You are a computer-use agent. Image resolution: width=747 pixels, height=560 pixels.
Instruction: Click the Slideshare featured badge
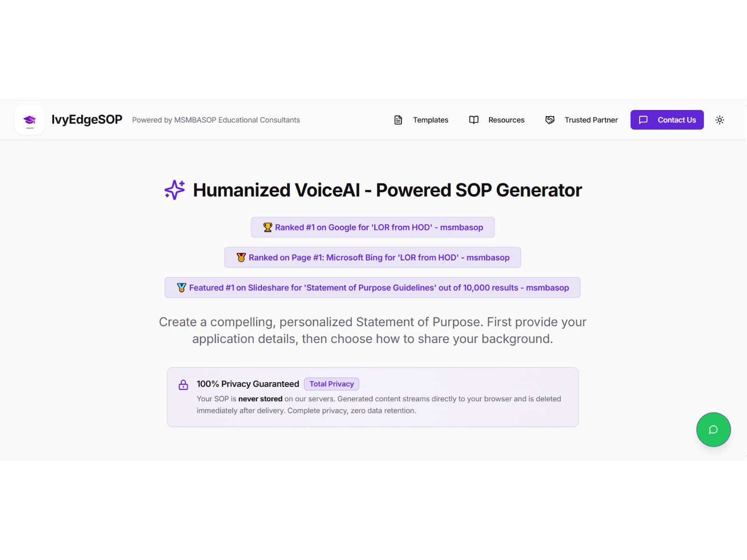click(372, 287)
